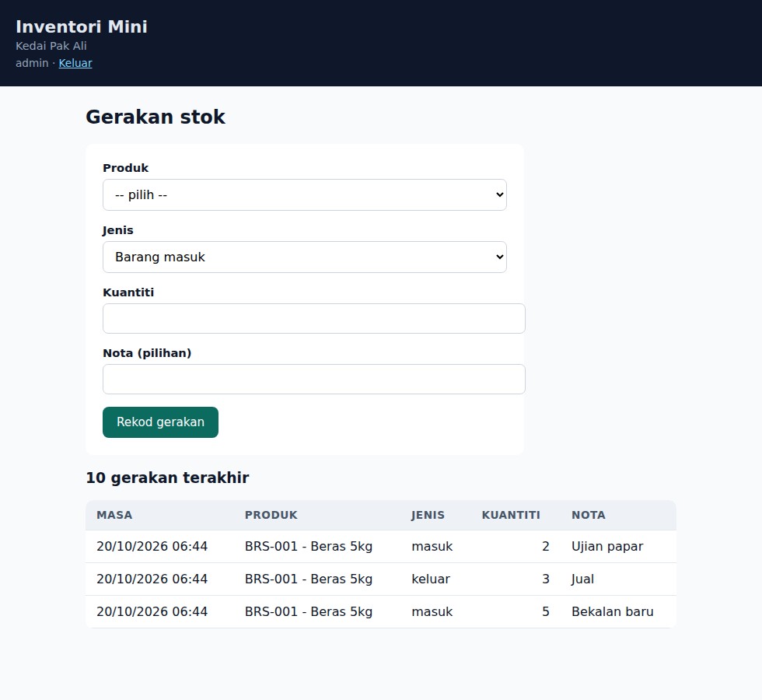Viewport: 762px width, 700px height.
Task: Select the NOTA column header
Action: pyautogui.click(x=589, y=515)
